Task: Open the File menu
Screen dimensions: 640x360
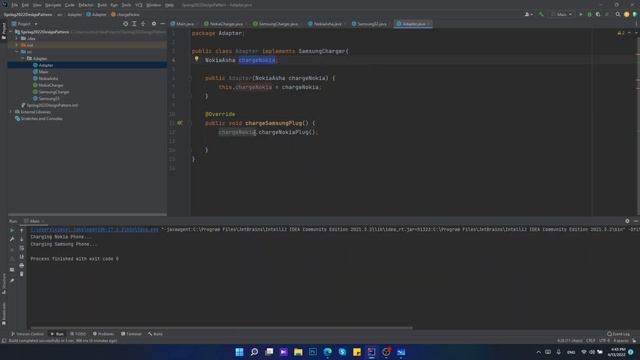Action: click(15, 5)
